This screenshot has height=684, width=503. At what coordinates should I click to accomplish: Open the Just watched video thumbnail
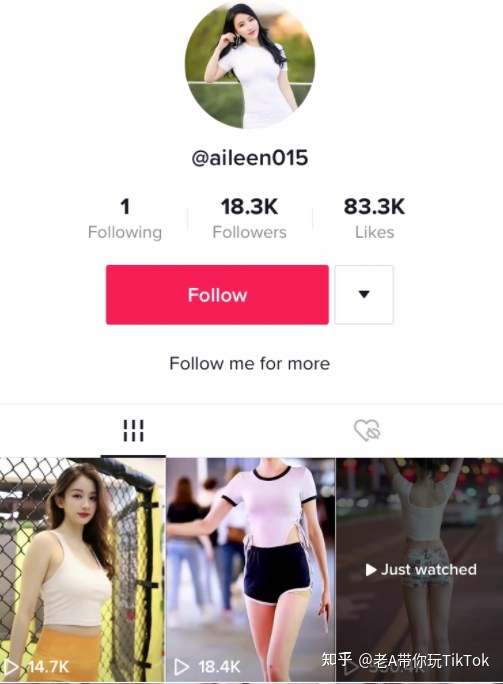[419, 570]
